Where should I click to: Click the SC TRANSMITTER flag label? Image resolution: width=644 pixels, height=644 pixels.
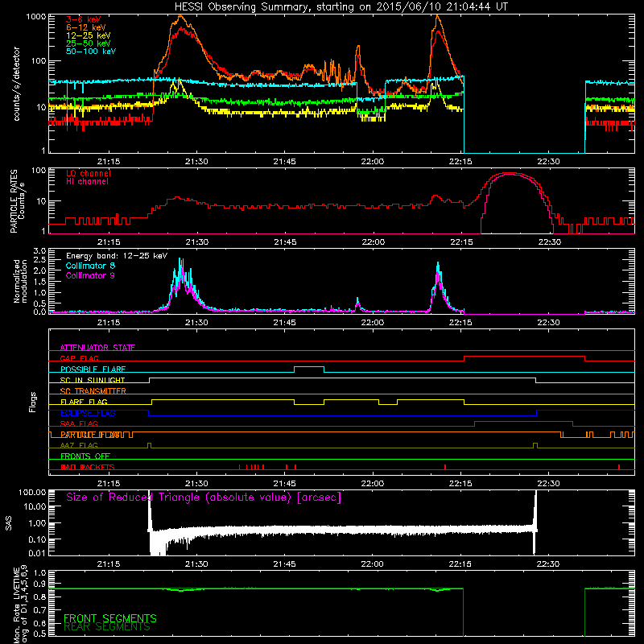(x=93, y=390)
